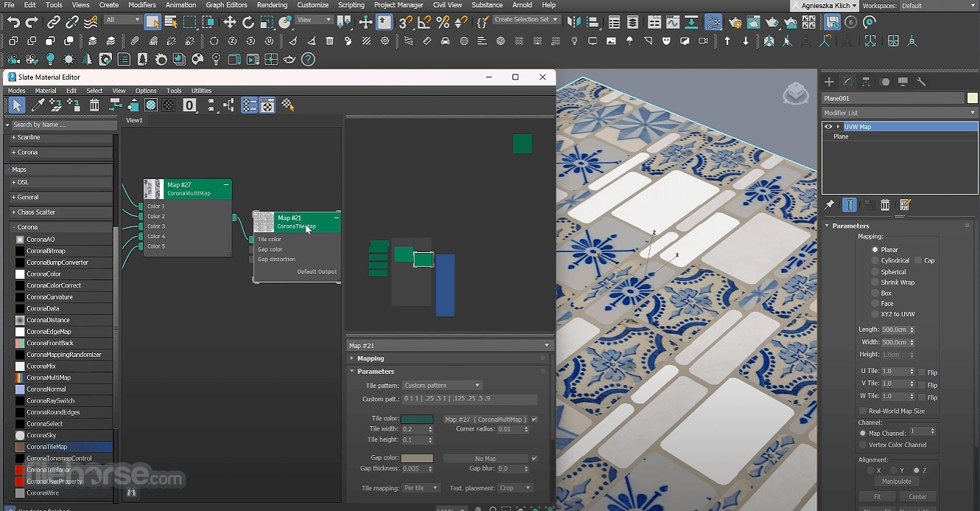
Task: Open the Tile pattern dropdown
Action: (x=442, y=385)
